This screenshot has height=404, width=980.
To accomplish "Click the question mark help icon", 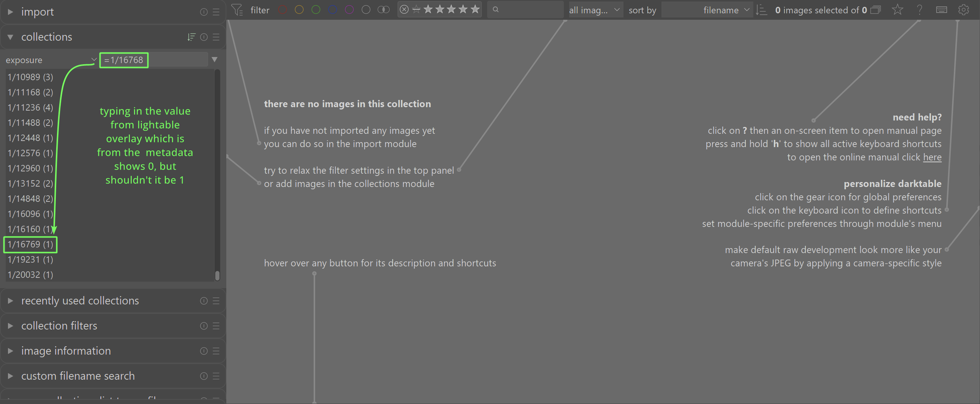I will [919, 10].
